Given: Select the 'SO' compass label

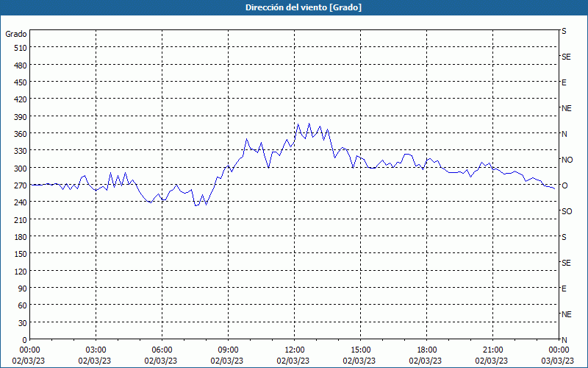Looking at the screenshot, I should pyautogui.click(x=567, y=211).
